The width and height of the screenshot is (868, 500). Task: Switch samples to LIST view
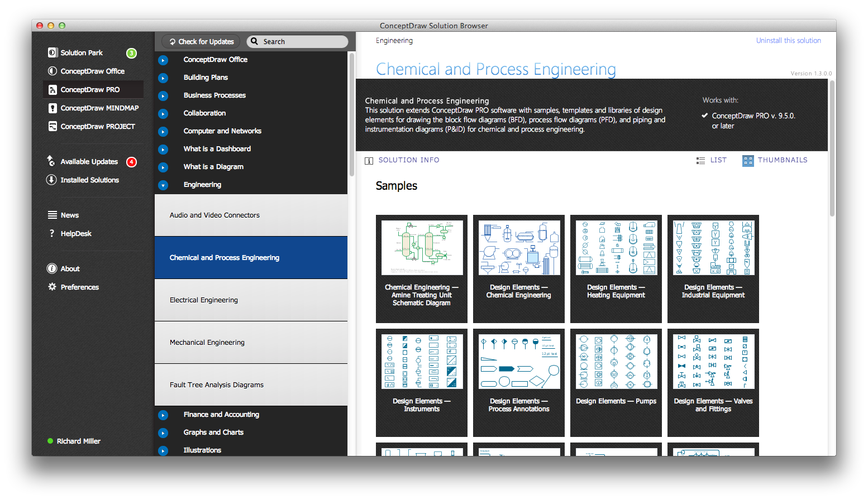712,160
